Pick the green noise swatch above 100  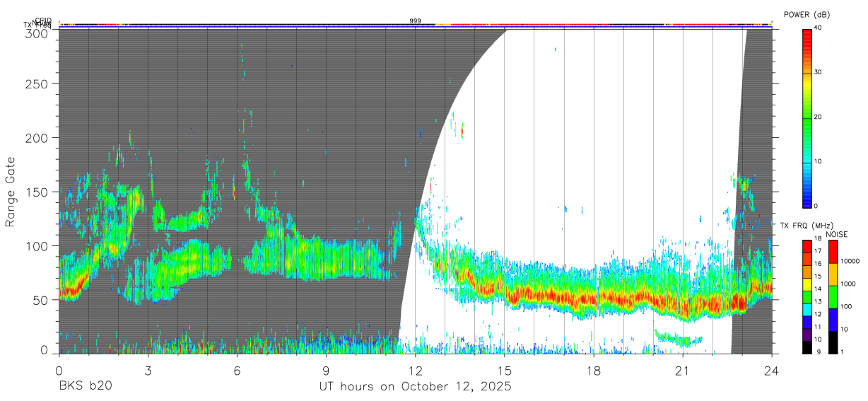[832, 296]
